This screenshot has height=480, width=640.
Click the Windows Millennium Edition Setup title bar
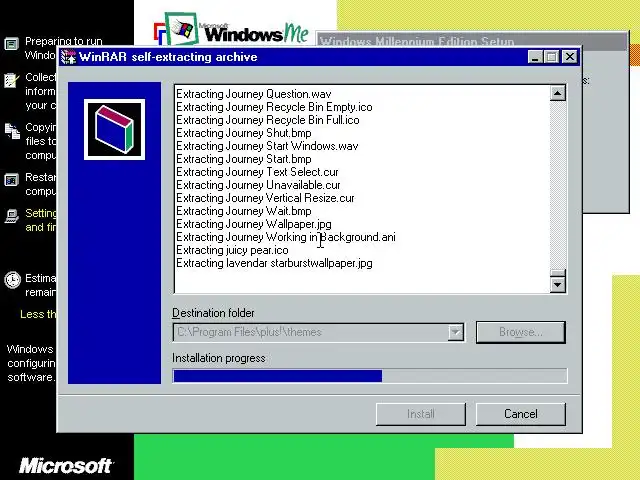[x=471, y=41]
